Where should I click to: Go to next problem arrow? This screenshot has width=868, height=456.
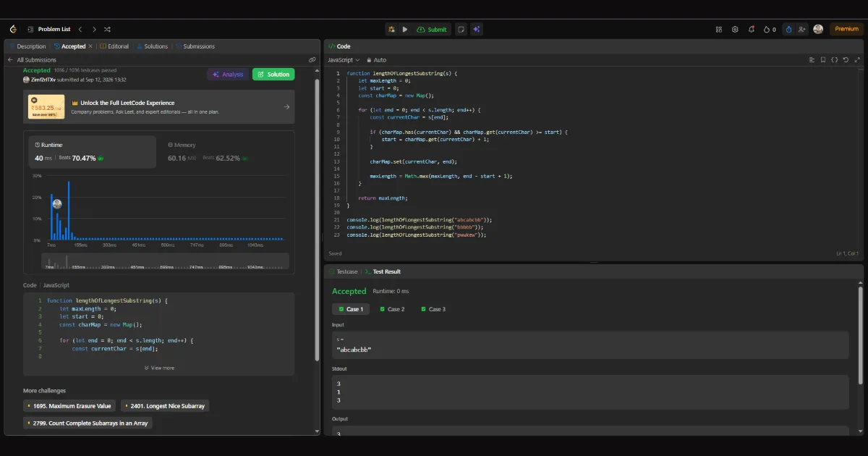[x=94, y=29]
